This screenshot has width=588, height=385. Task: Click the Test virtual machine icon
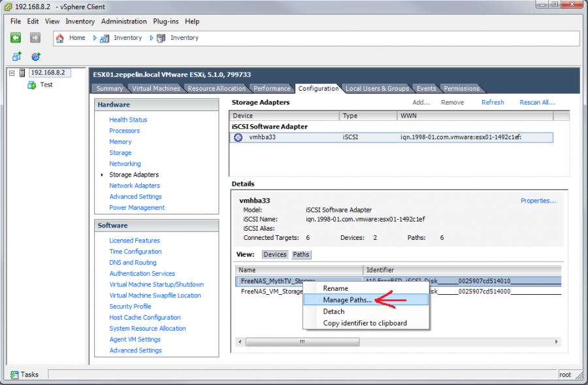click(32, 85)
